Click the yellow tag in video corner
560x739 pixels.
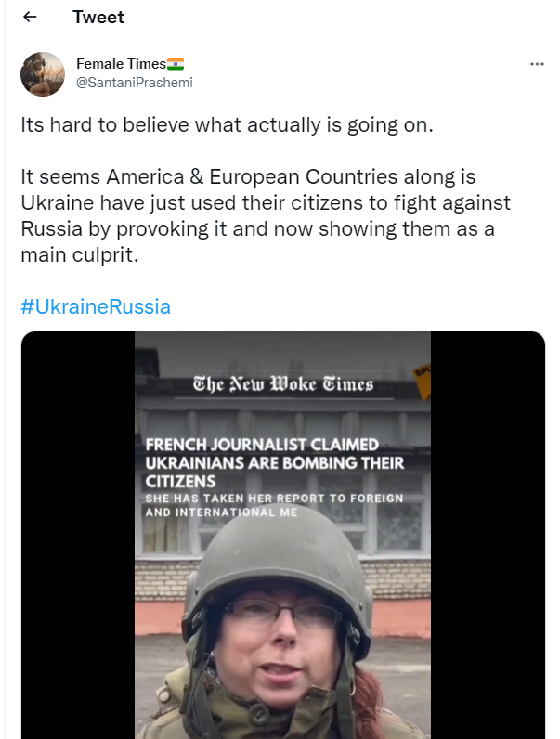[423, 376]
